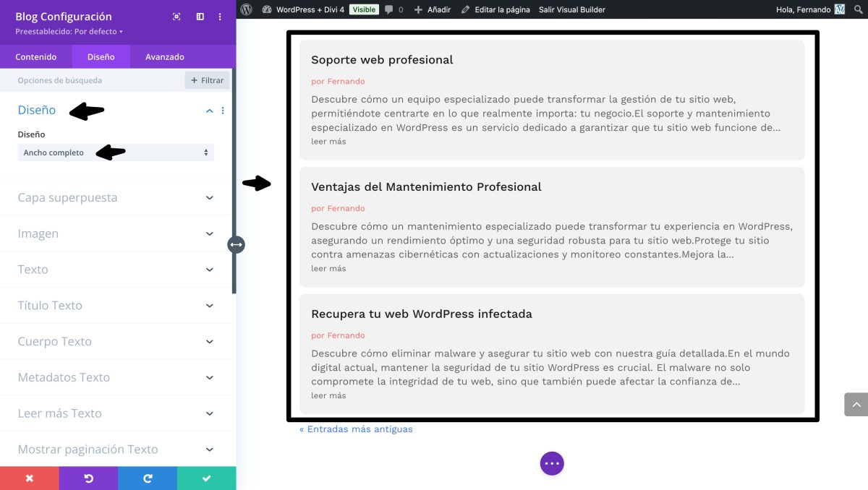Viewport: 868px width, 490px height.
Task: Click the circular drag handle on the panel edge
Action: pyautogui.click(x=236, y=244)
